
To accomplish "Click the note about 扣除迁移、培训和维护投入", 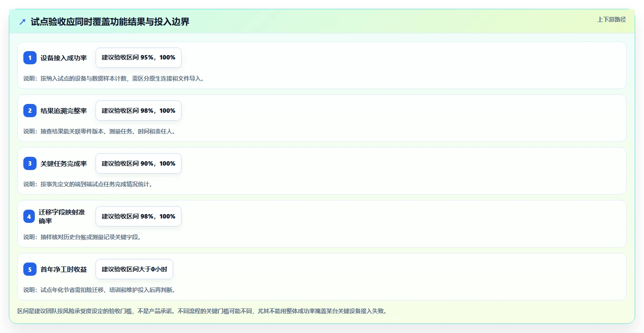I will point(100,290).
